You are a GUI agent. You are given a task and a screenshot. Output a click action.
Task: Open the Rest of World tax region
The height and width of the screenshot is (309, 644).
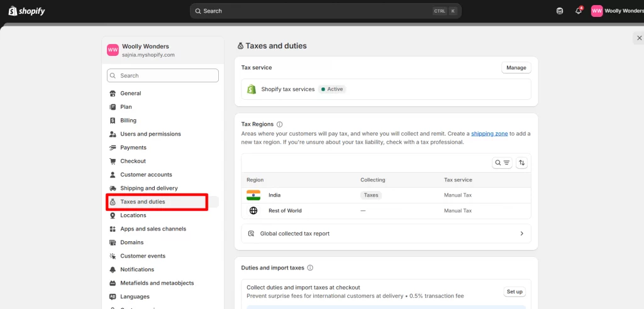pos(386,211)
